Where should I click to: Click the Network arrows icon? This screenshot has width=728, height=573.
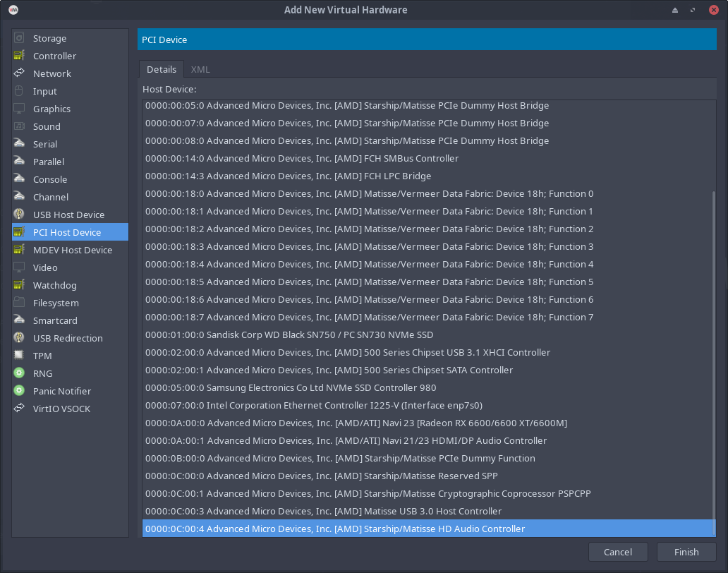coord(19,73)
